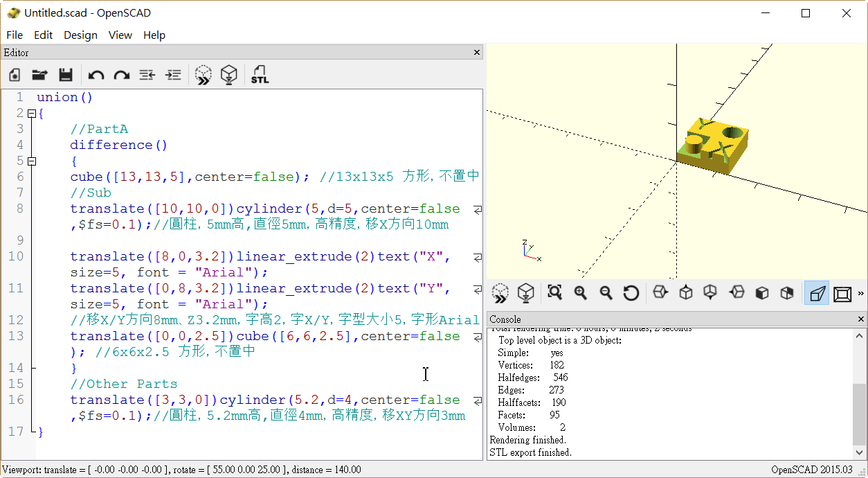The height and width of the screenshot is (478, 868).
Task: Create a new file from editor toolbar
Action: point(15,75)
